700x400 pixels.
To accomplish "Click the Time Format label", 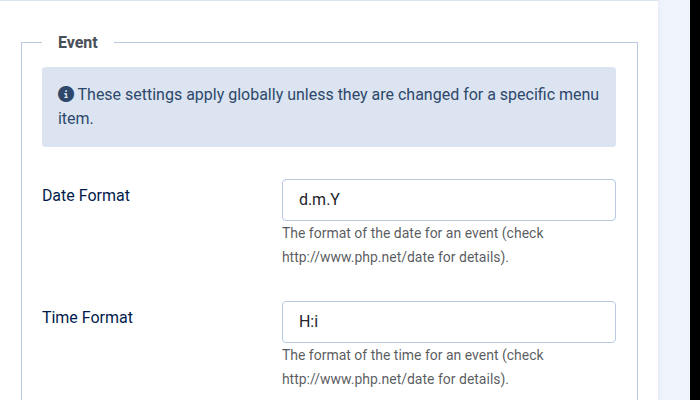I will pyautogui.click(x=87, y=318).
